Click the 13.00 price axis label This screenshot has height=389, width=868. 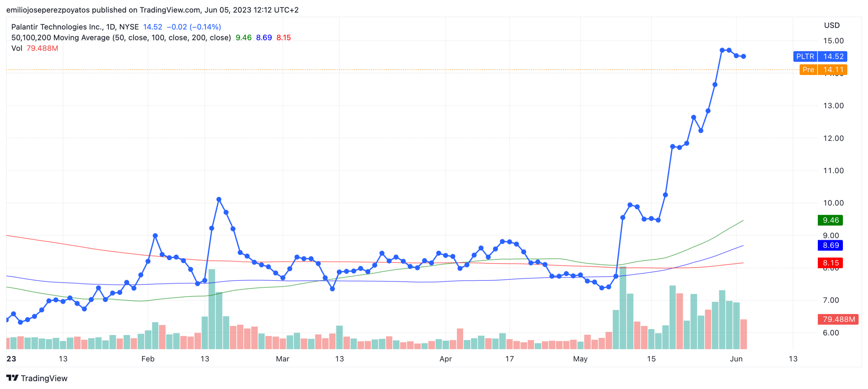click(x=833, y=105)
